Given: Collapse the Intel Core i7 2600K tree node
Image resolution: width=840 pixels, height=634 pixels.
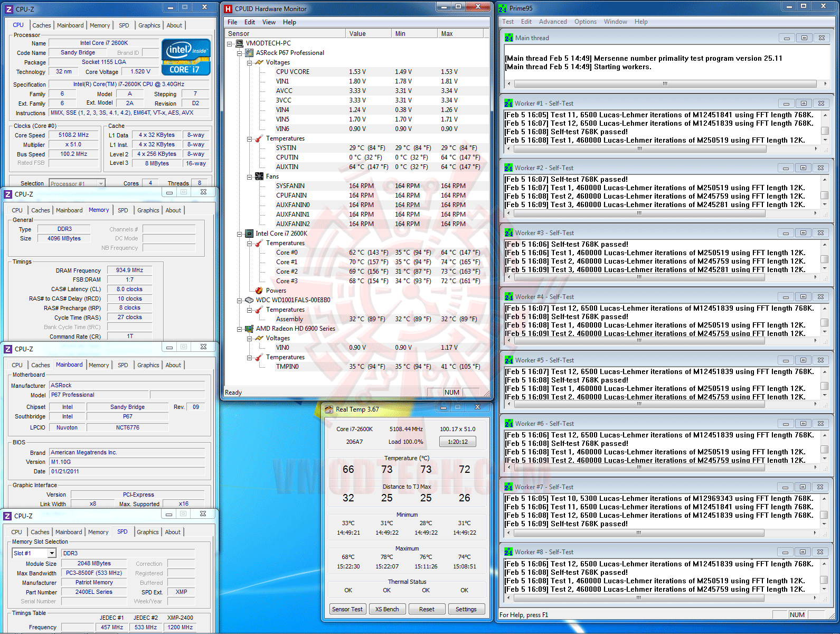Looking at the screenshot, I should 240,234.
